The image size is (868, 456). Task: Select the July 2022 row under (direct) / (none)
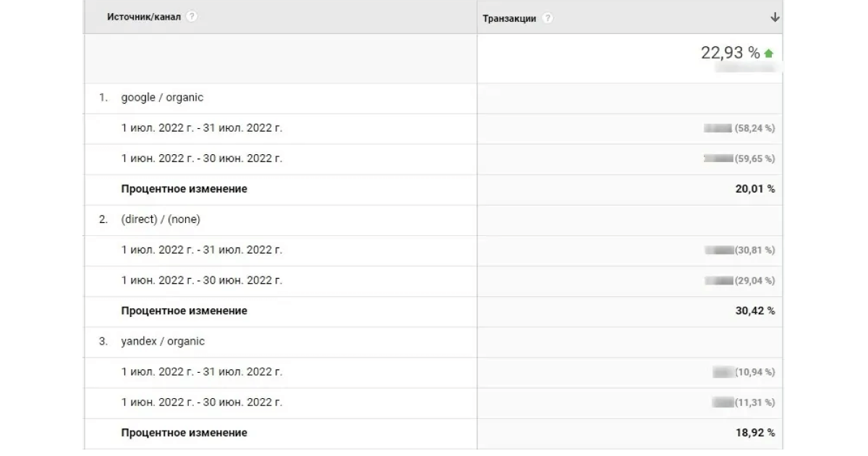coord(433,250)
